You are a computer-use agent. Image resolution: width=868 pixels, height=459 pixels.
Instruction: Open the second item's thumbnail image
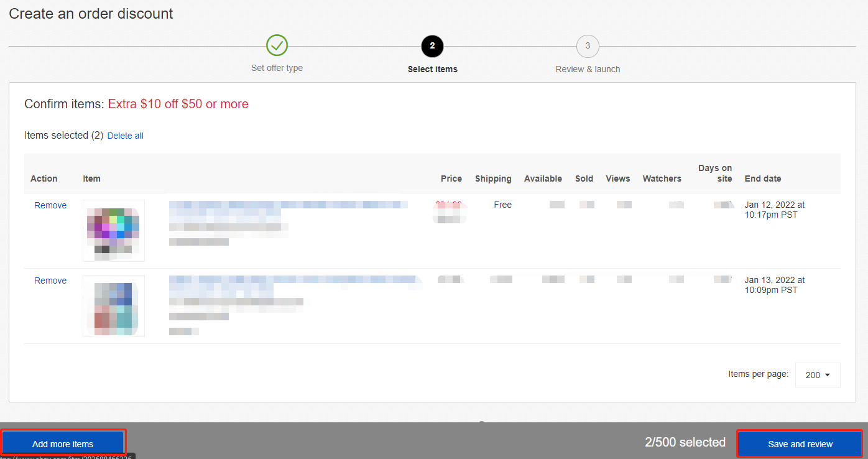coord(114,306)
